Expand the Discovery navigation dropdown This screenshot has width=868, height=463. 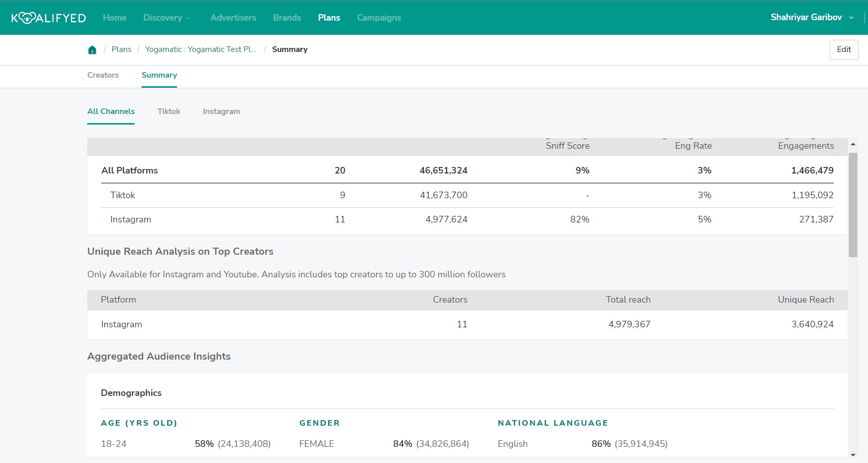tap(162, 17)
